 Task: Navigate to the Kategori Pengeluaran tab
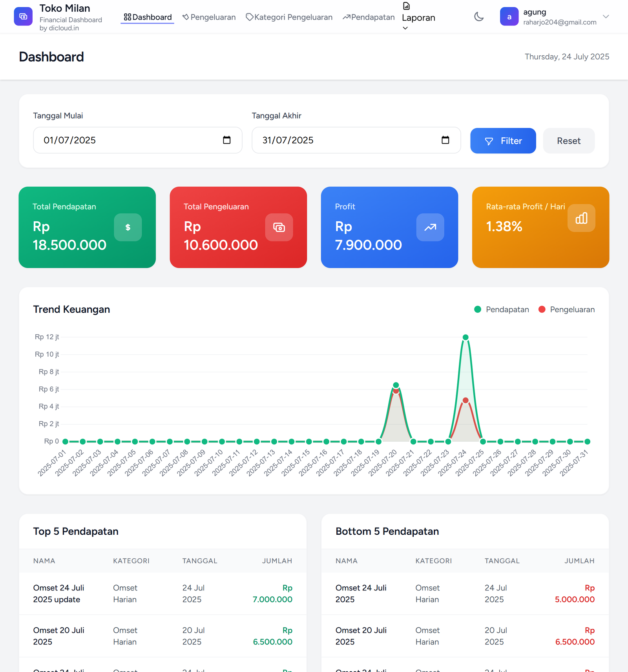click(x=289, y=17)
